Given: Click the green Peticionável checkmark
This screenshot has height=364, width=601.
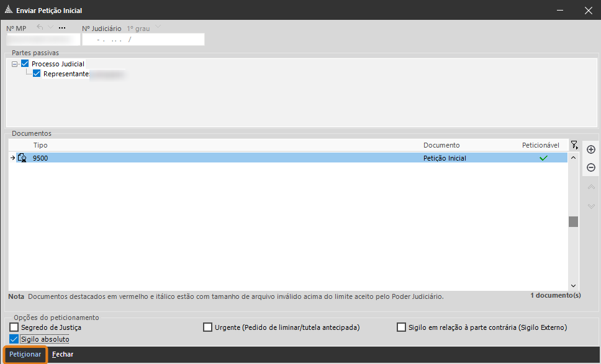Looking at the screenshot, I should pyautogui.click(x=543, y=158).
